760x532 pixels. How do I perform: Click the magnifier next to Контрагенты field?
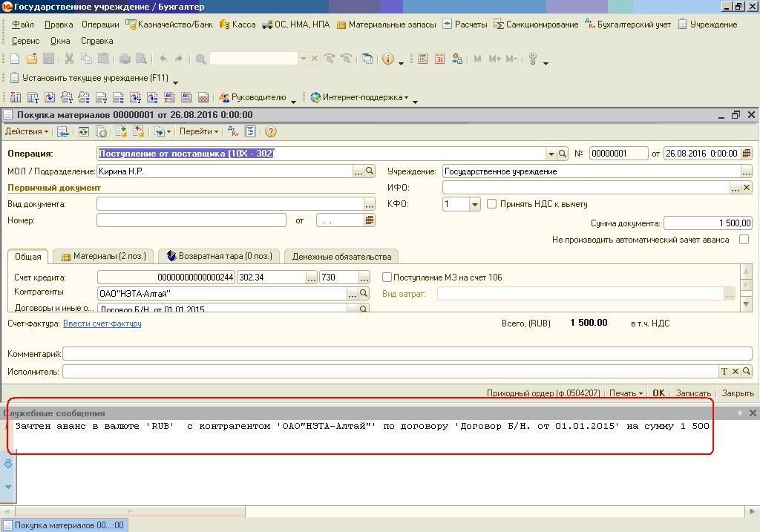pos(364,294)
